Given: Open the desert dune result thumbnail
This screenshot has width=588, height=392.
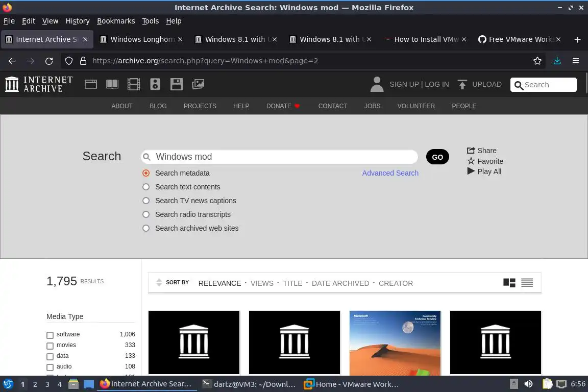Looking at the screenshot, I should click(395, 342).
